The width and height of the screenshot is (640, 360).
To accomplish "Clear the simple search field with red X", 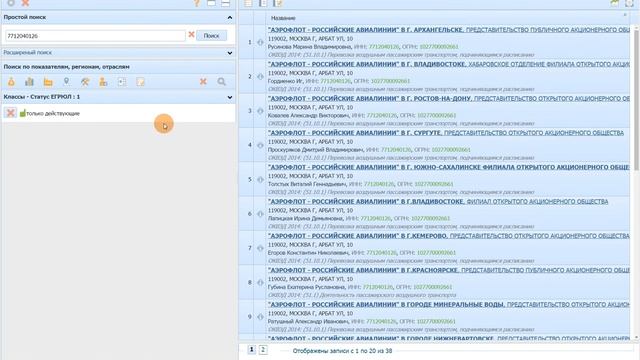I will pos(191,35).
